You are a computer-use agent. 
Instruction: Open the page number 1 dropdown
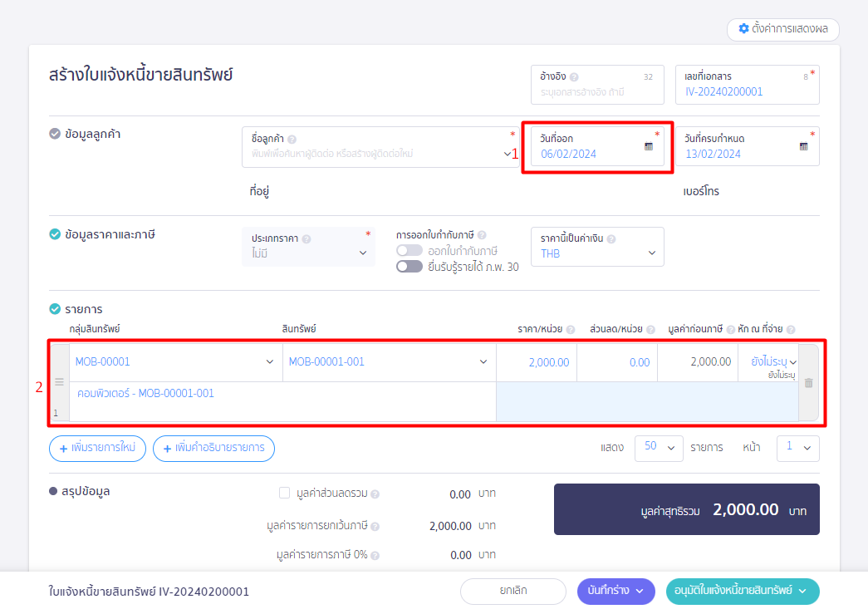[797, 448]
